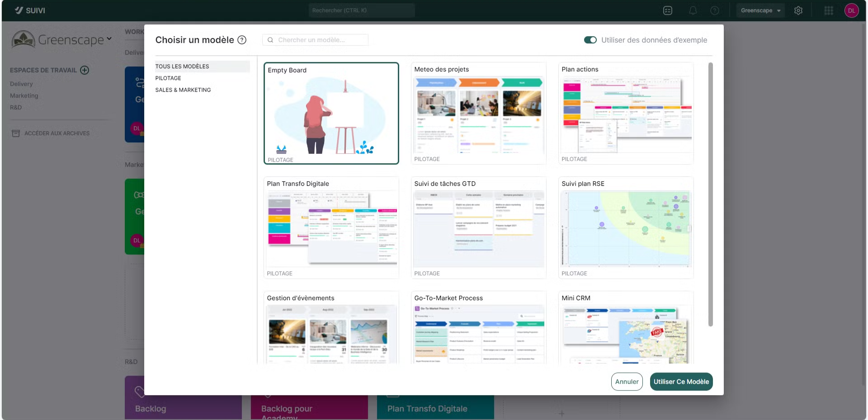Open the notifications bell icon

(x=693, y=10)
